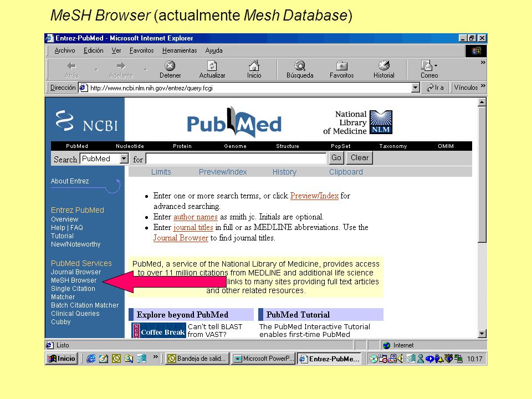Click the page icon in address bar

click(x=83, y=88)
